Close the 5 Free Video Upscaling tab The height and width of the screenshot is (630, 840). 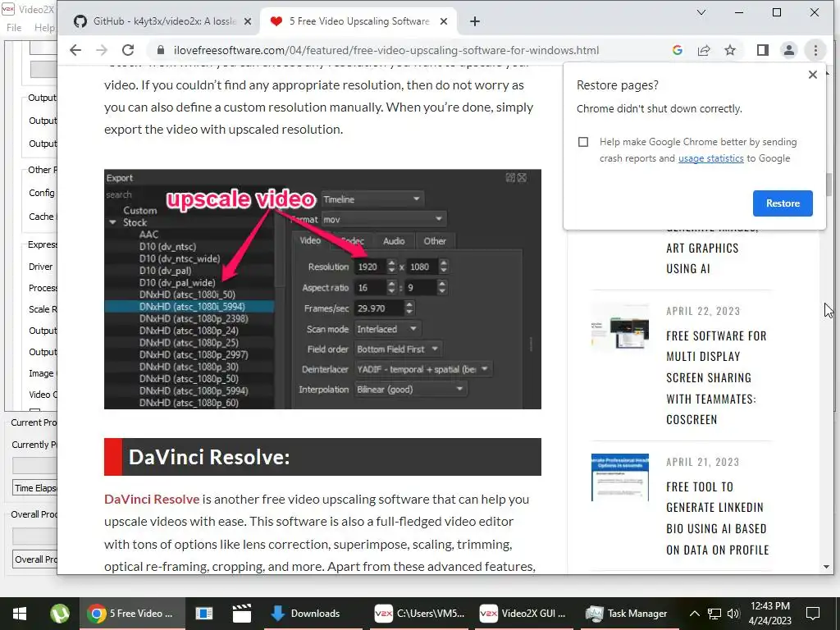[444, 21]
